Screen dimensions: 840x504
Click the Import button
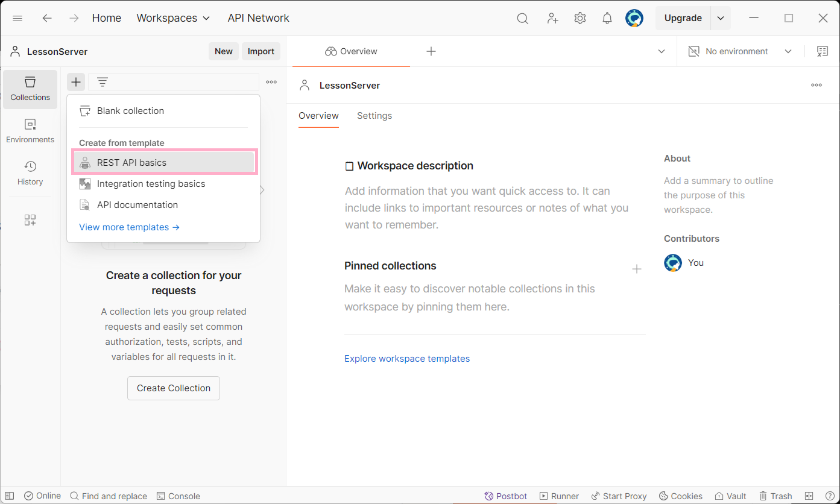click(x=261, y=51)
